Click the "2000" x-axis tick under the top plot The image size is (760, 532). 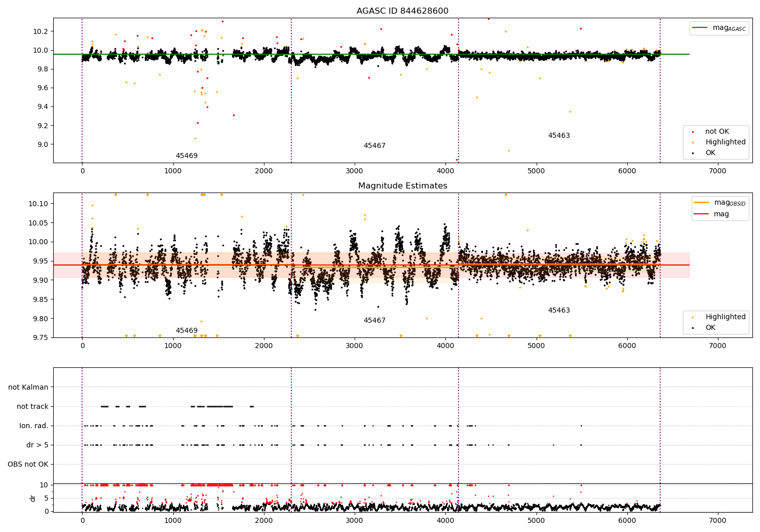coord(264,171)
